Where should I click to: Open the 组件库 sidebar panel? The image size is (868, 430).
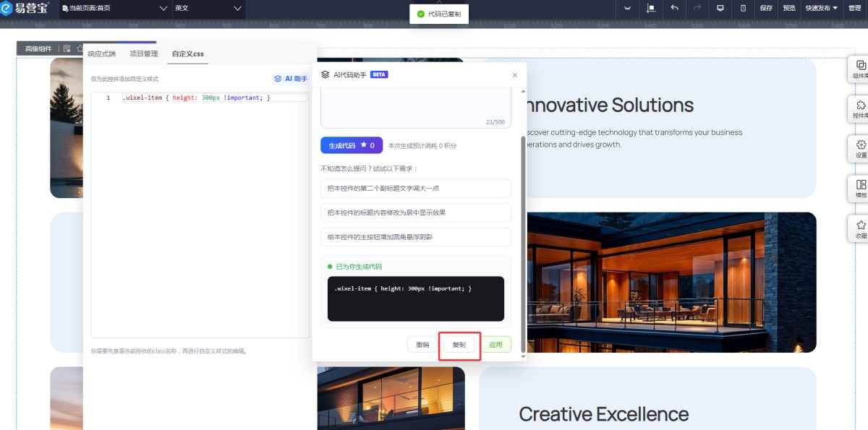click(x=860, y=69)
